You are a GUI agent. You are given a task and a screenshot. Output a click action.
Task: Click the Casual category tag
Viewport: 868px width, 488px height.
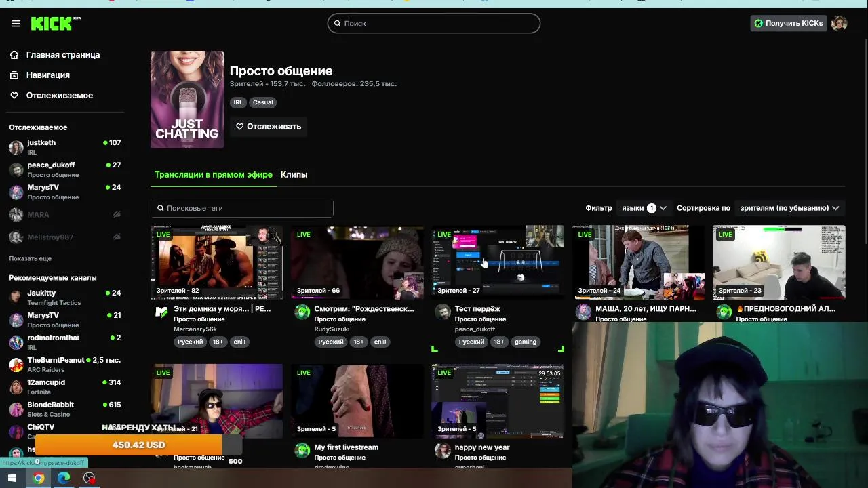pyautogui.click(x=262, y=102)
